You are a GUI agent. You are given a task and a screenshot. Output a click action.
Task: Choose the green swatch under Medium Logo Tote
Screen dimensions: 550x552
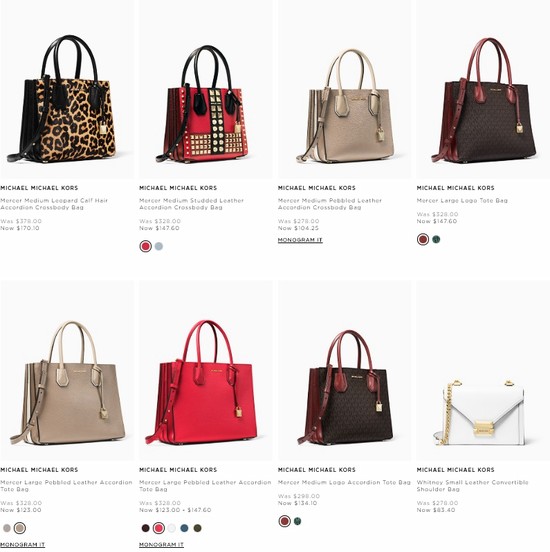[298, 521]
